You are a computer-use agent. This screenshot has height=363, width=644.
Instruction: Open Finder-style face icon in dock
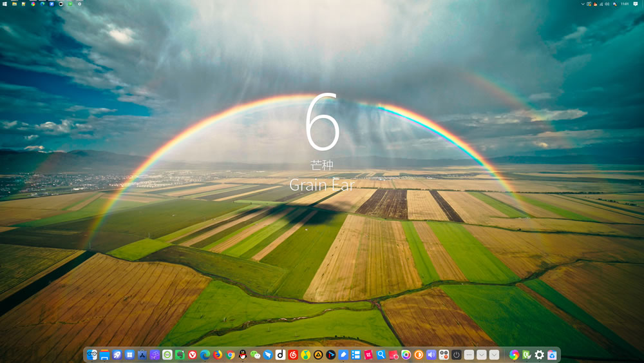point(92,355)
